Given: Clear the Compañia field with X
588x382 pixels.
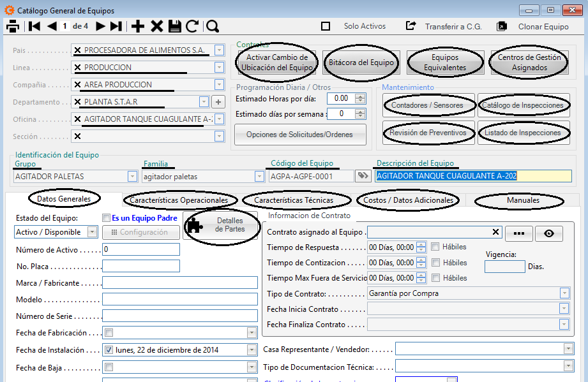Looking at the screenshot, I should 78,85.
